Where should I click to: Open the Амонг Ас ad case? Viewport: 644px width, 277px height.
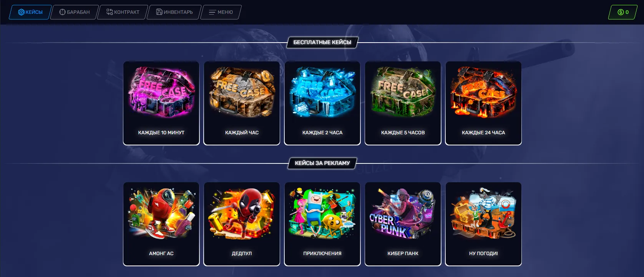click(161, 224)
